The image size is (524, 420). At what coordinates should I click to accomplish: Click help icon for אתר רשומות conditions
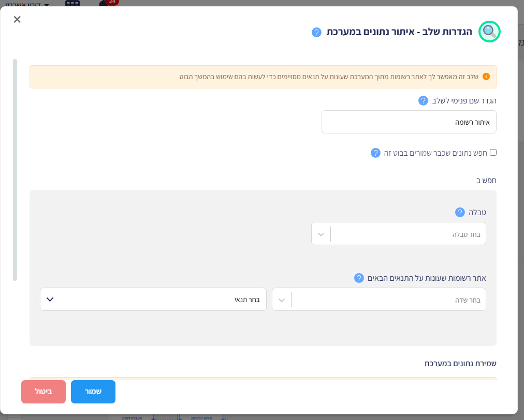(x=359, y=278)
